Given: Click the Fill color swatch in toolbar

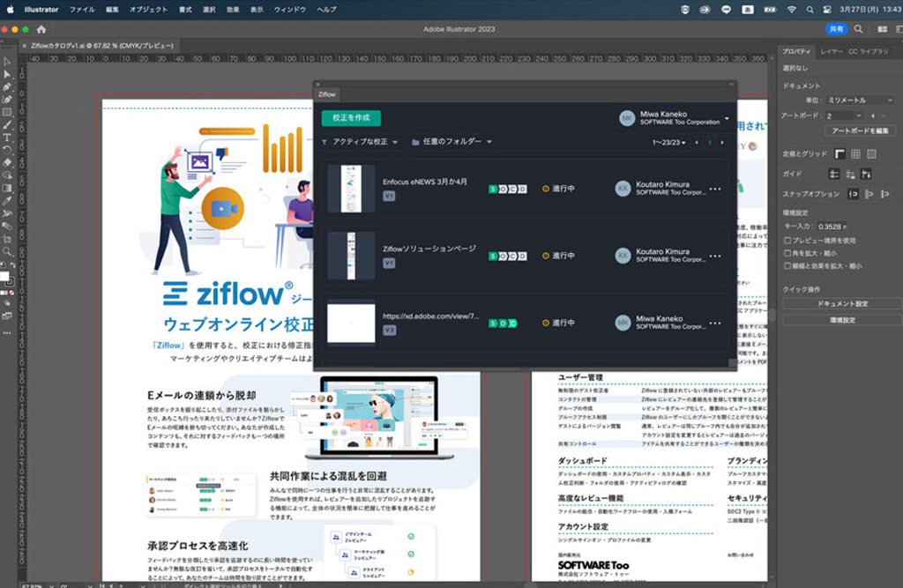Looking at the screenshot, I should coord(4,277).
